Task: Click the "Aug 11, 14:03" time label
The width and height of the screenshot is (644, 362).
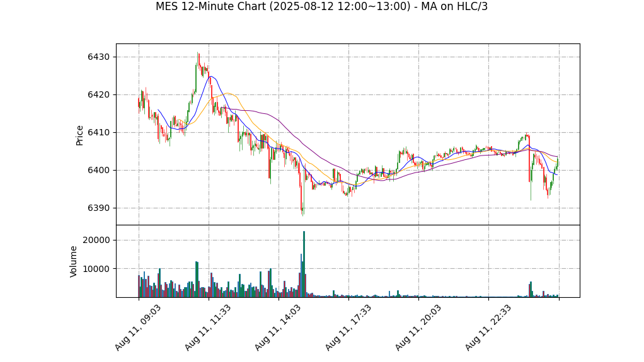Action: coord(278,327)
